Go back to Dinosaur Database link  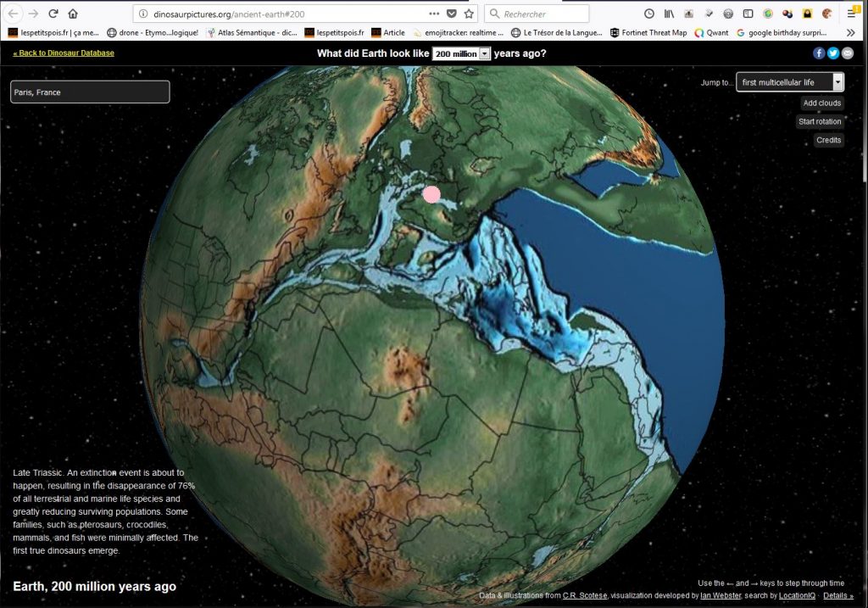(64, 53)
